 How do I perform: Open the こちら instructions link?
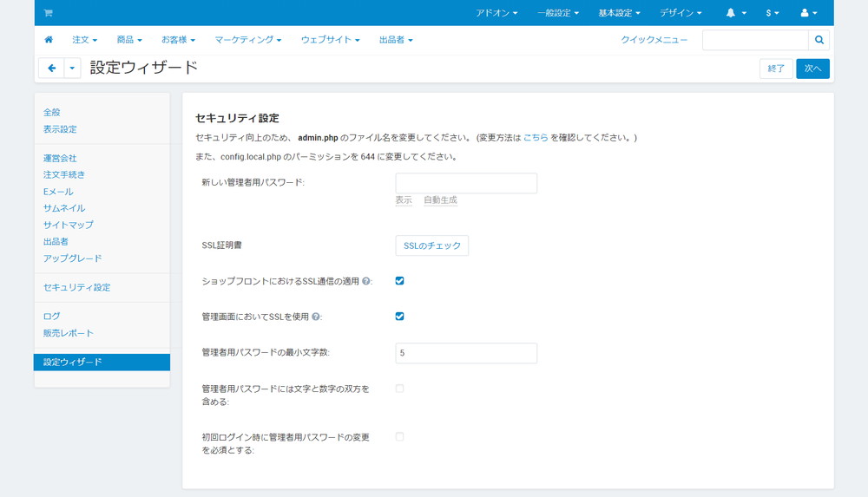click(x=536, y=137)
